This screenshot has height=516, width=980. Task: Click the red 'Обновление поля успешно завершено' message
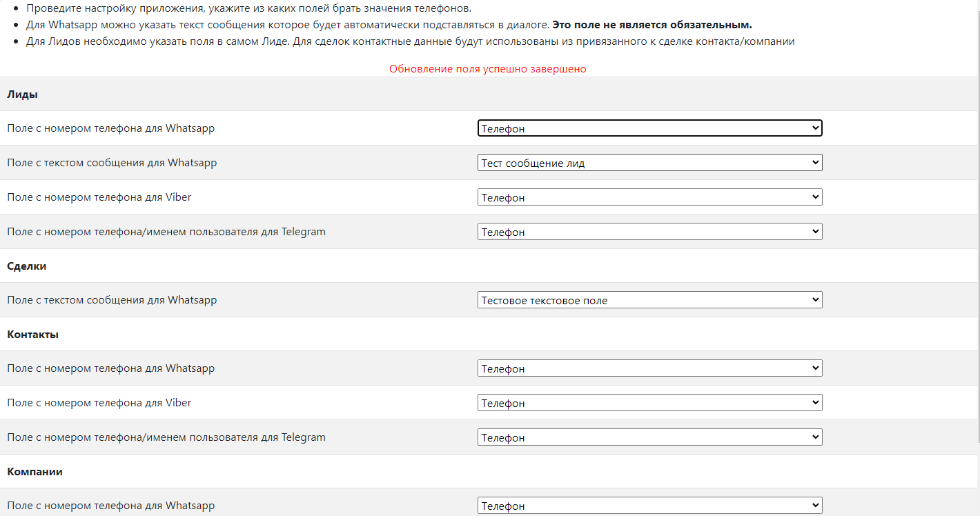488,69
